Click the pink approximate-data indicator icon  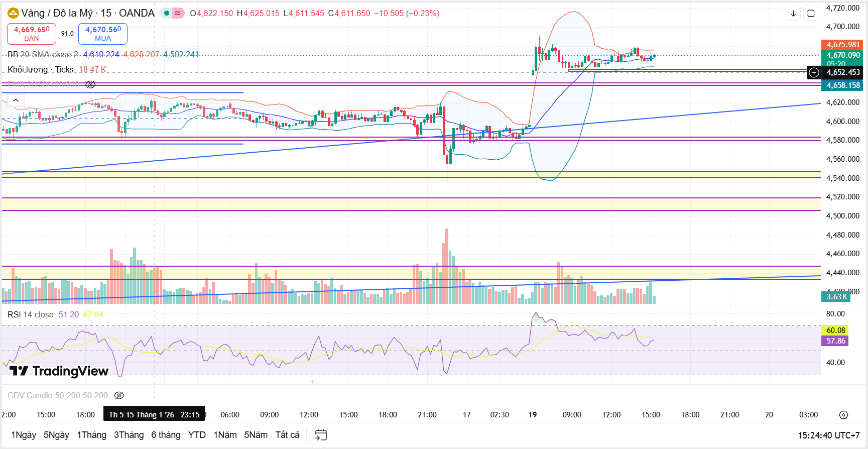point(178,13)
